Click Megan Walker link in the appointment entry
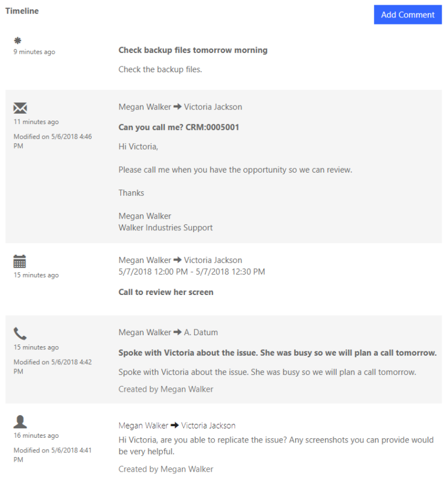The height and width of the screenshot is (478, 448). (144, 260)
